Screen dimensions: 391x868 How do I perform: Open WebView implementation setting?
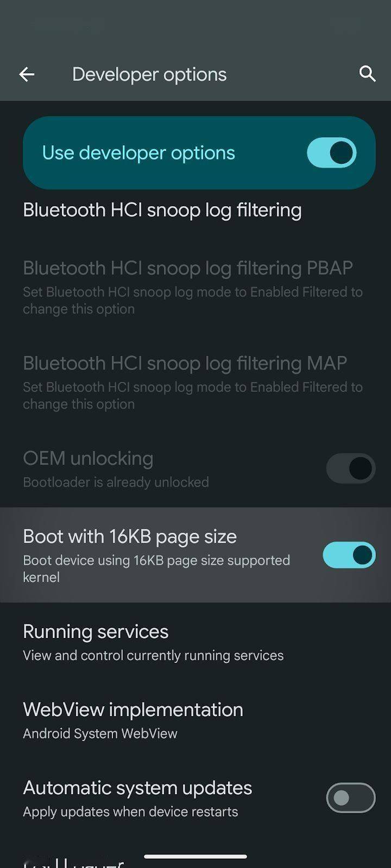pos(195,720)
